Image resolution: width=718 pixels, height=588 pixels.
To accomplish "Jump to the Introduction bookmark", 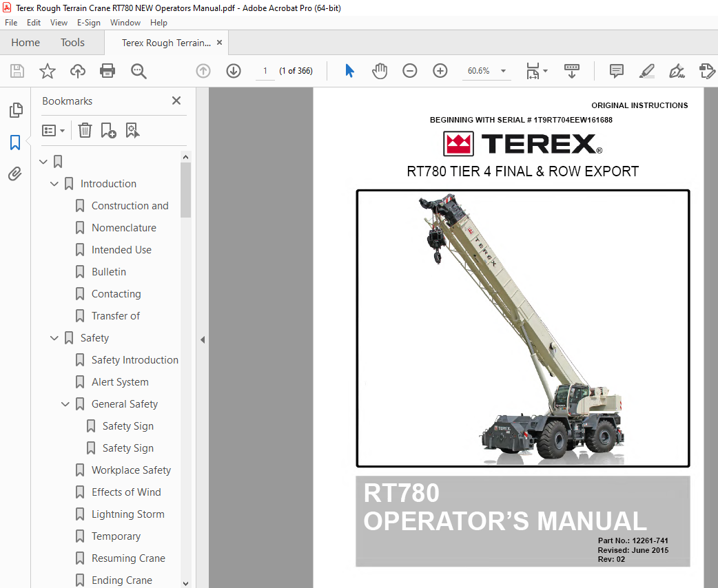I will coord(108,184).
